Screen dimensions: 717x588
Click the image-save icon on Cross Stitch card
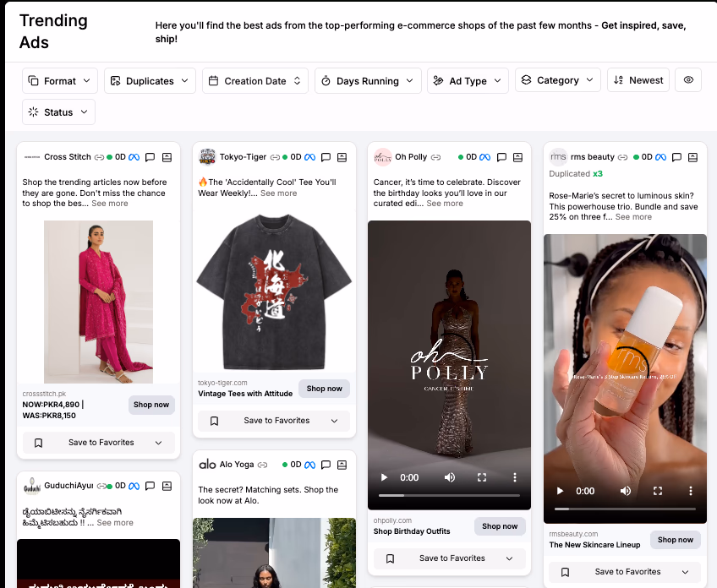coord(167,157)
